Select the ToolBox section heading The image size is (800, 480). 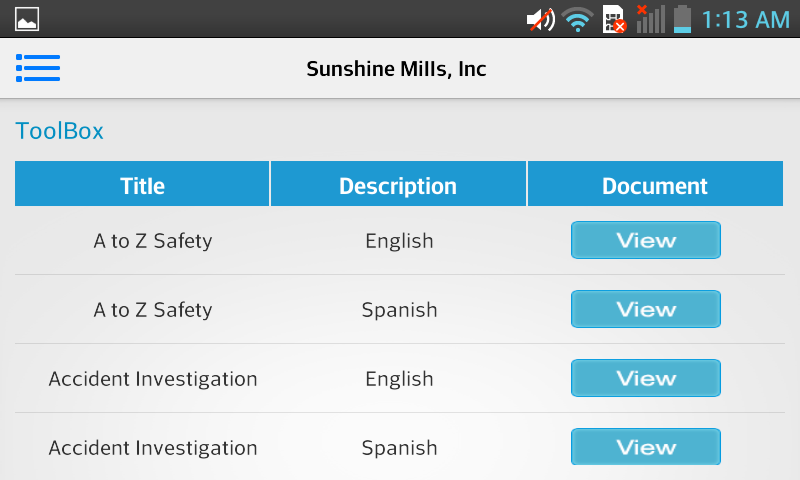click(x=59, y=131)
